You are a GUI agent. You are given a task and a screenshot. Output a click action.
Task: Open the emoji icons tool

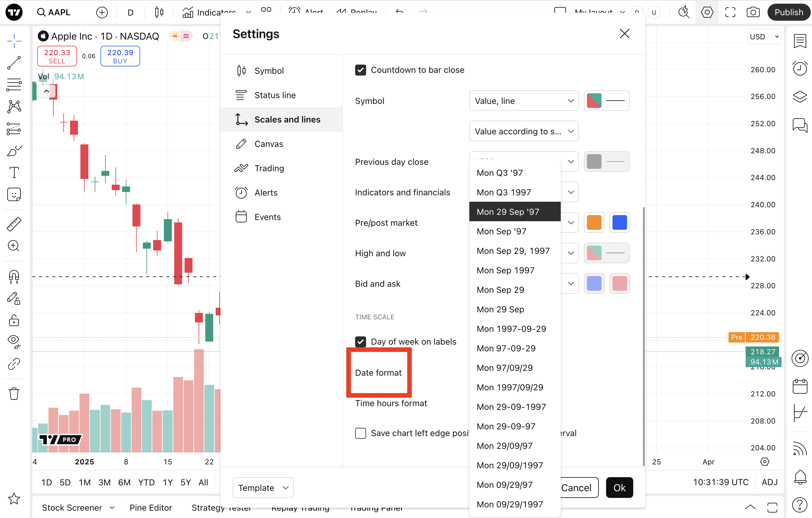[14, 194]
